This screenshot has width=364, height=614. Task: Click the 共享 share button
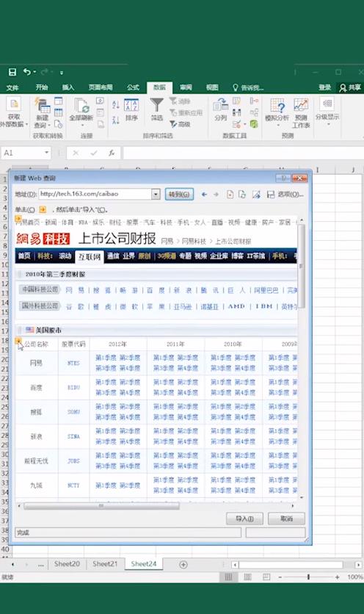pyautogui.click(x=350, y=87)
